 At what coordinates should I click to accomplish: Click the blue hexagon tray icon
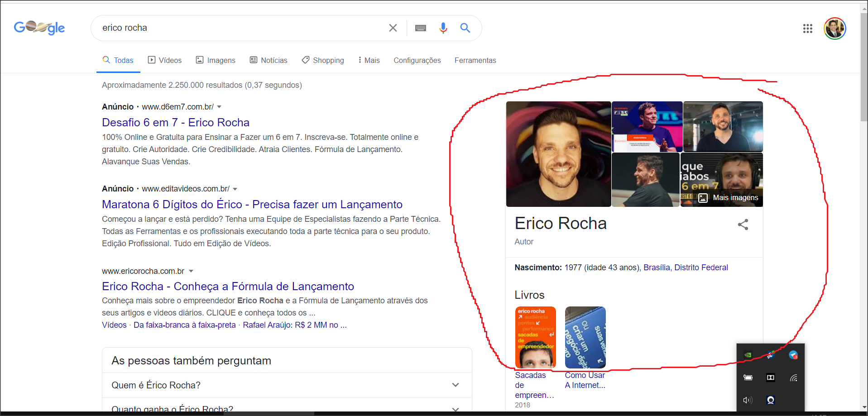point(770,355)
